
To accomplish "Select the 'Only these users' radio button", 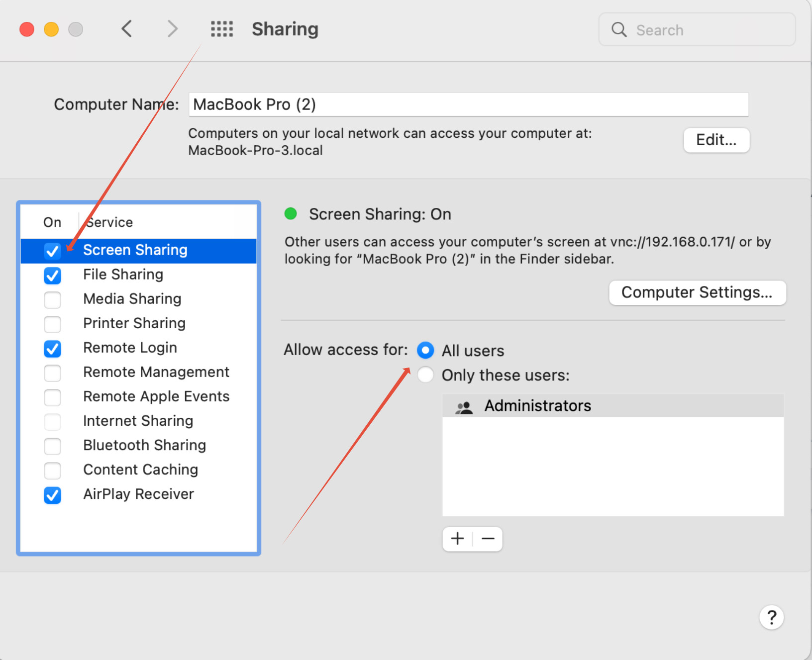I will click(x=425, y=375).
